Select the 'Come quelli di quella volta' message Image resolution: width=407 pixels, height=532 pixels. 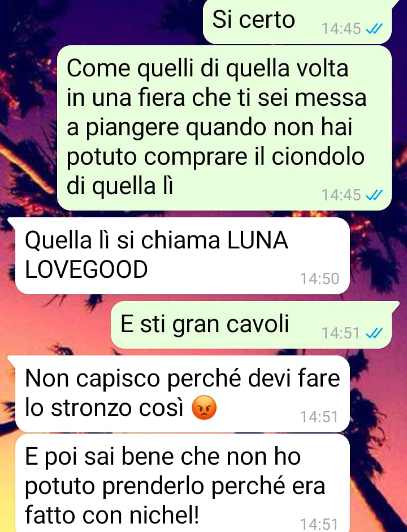pos(224,128)
